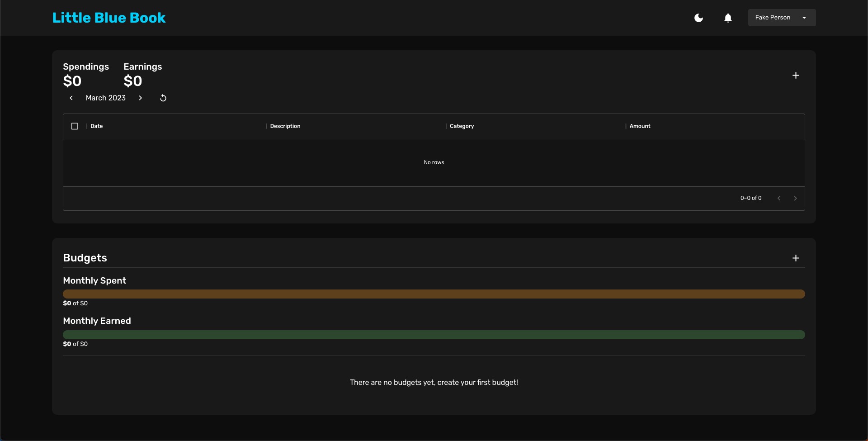The image size is (868, 441).
Task: Toggle dark mode using the moon icon
Action: (x=698, y=18)
